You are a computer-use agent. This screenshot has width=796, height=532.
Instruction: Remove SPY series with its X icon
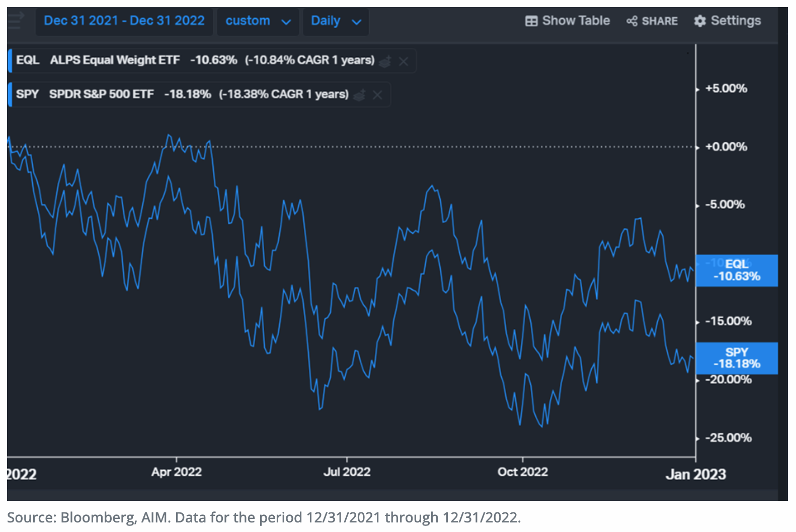(x=377, y=95)
